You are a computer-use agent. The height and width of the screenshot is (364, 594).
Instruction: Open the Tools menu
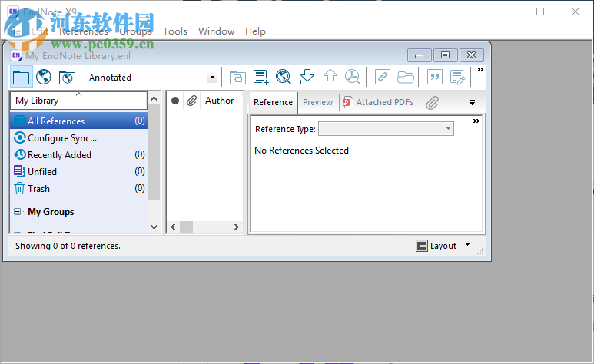click(175, 31)
